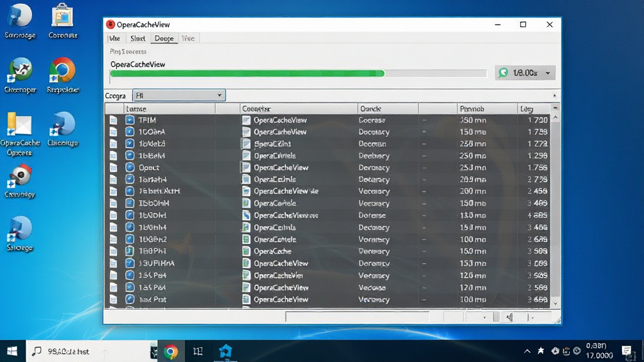Screen dimensions: 644x362
Task: Click the list's scroll-up arrow
Action: click(x=555, y=118)
